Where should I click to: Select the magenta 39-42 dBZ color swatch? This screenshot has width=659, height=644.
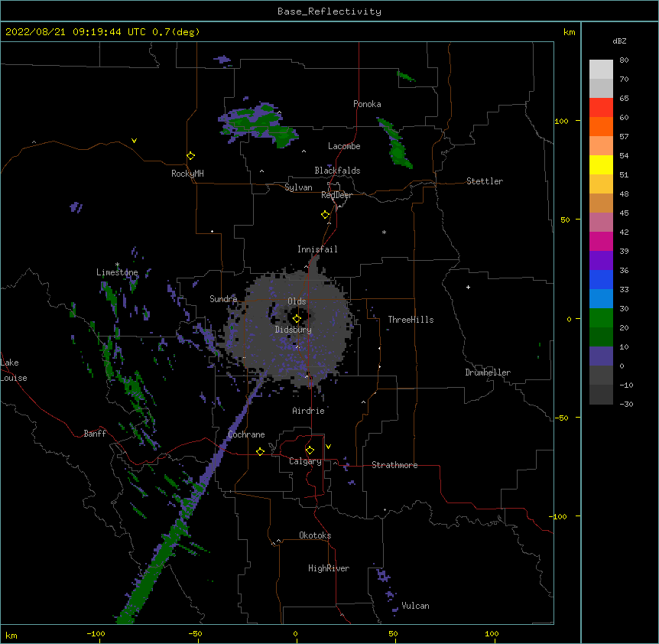point(601,242)
